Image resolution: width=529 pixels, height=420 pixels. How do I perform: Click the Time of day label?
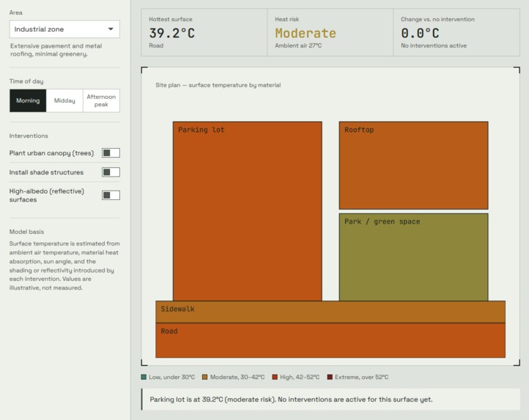(26, 81)
